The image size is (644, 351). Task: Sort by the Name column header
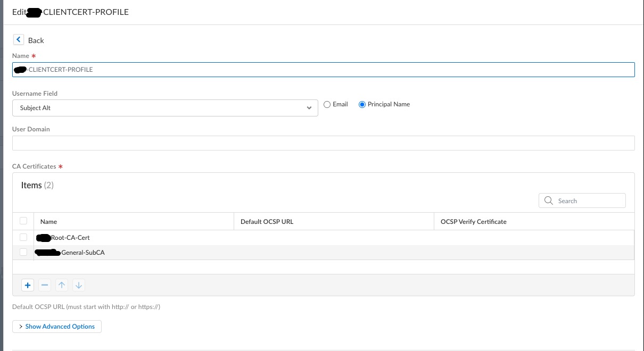point(49,222)
